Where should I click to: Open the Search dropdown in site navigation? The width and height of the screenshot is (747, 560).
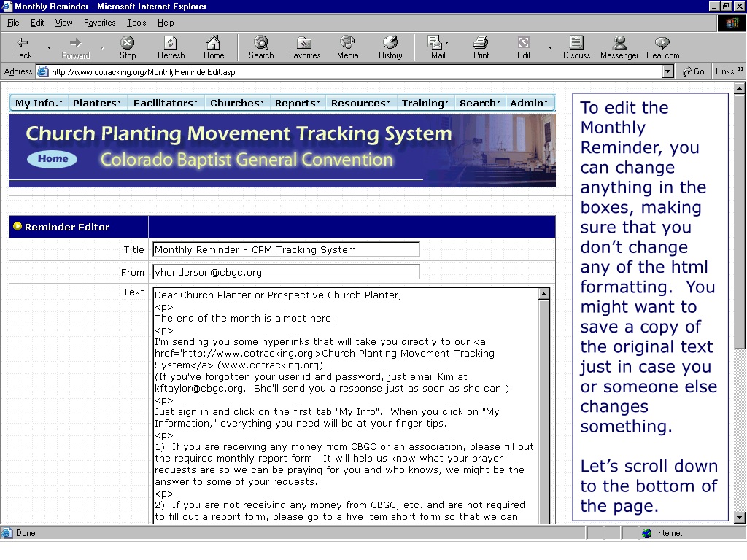[480, 103]
